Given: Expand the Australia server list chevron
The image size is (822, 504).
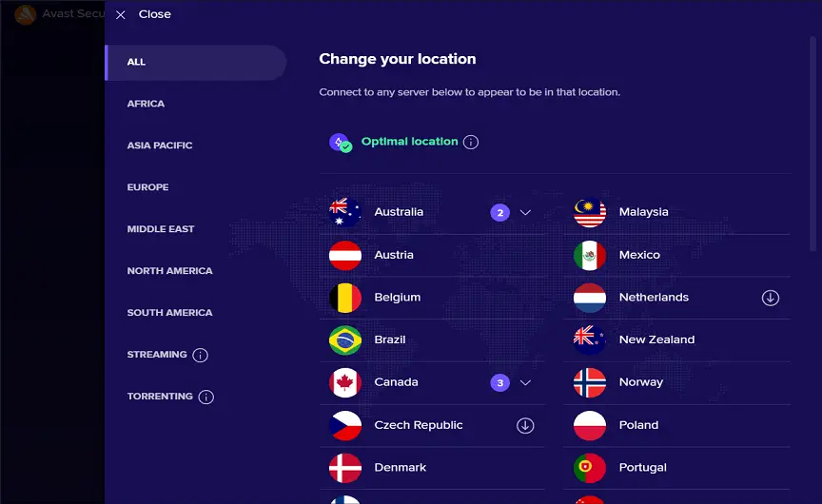Looking at the screenshot, I should coord(525,213).
